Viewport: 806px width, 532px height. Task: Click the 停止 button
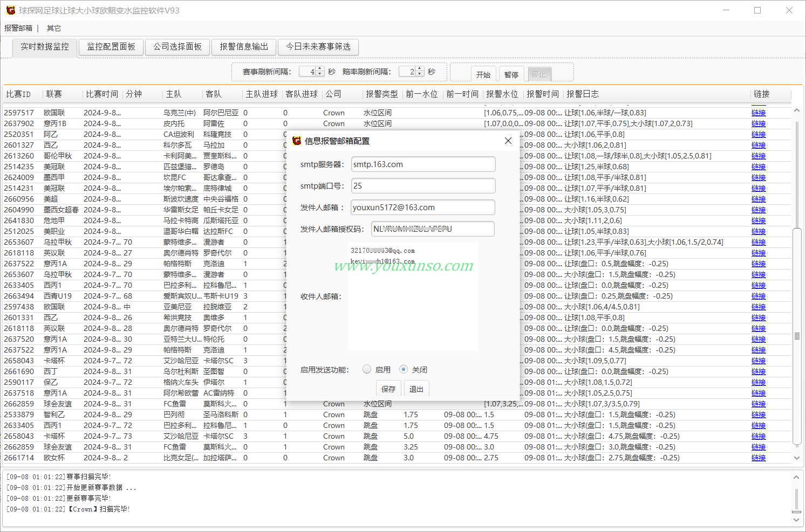click(539, 74)
